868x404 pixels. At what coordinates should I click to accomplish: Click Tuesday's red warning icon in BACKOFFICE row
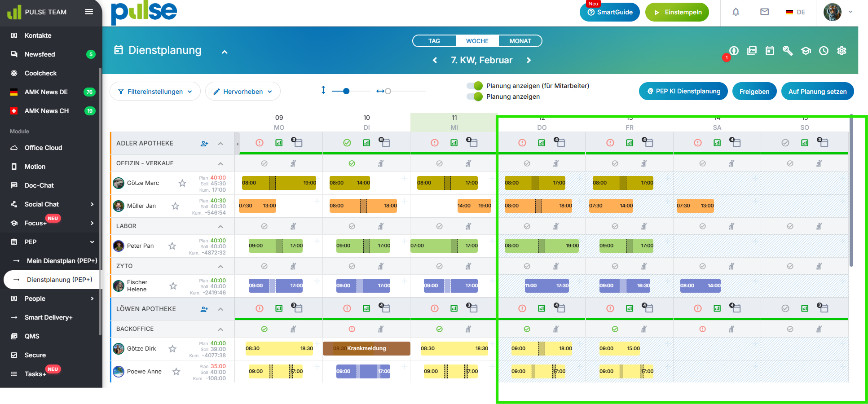(x=352, y=329)
